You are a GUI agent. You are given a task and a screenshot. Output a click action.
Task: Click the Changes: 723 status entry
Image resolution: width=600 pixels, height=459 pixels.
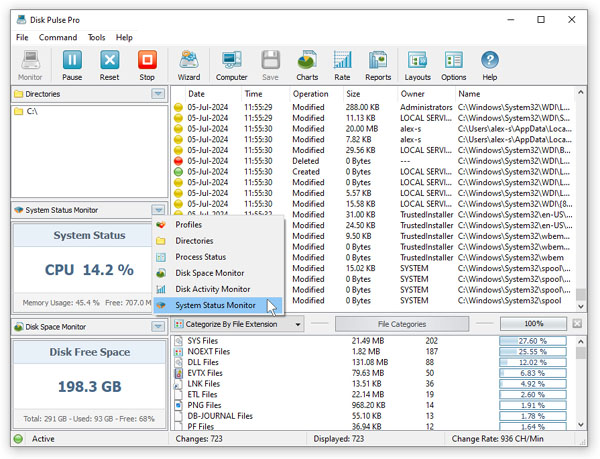tap(199, 439)
